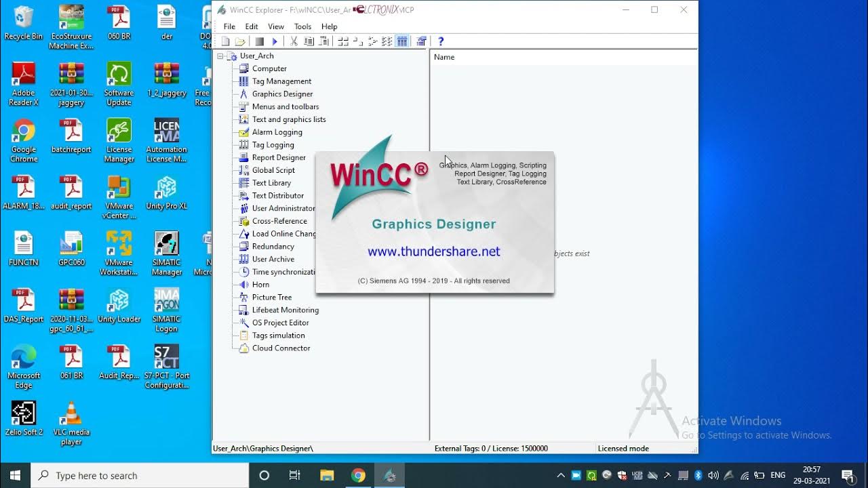
Task: Select Zelio Soft 2 desktop icon
Action: click(x=24, y=418)
